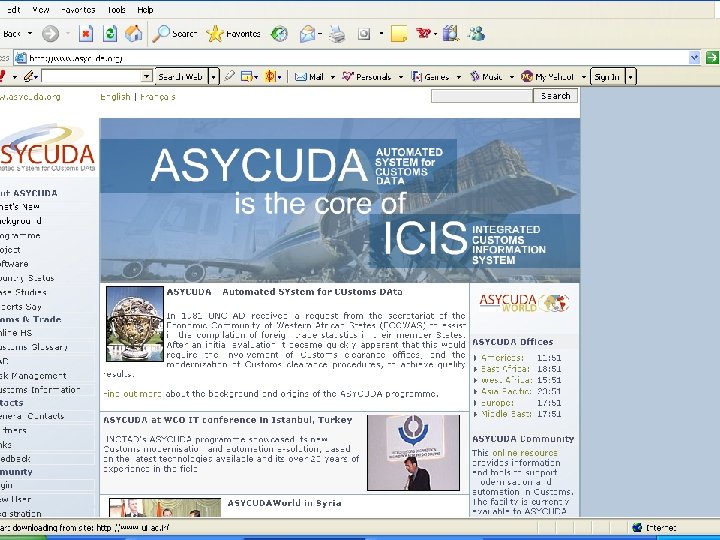Click the highlighter pencil icon
Image resolution: width=720 pixels, height=540 pixels.
[x=229, y=76]
